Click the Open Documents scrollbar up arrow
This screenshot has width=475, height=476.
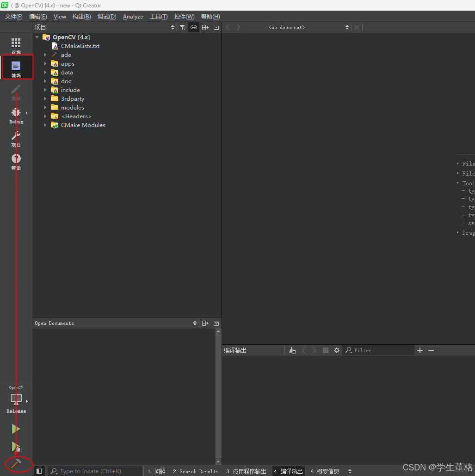(218, 331)
